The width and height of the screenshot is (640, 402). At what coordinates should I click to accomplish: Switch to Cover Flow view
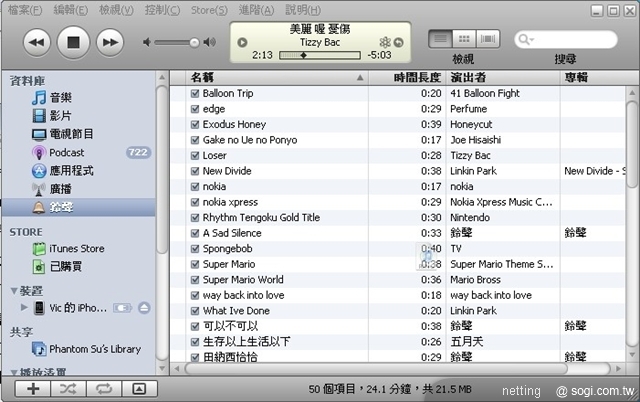488,39
